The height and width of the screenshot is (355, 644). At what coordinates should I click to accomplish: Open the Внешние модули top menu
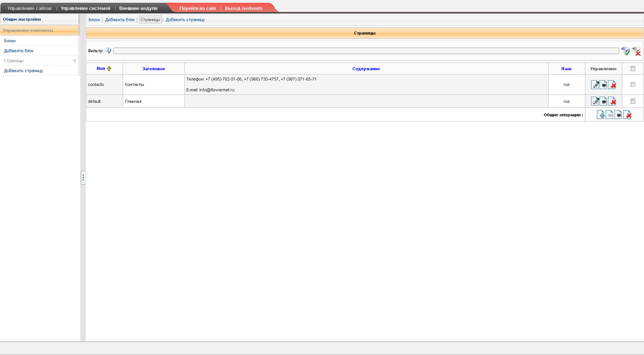(138, 8)
